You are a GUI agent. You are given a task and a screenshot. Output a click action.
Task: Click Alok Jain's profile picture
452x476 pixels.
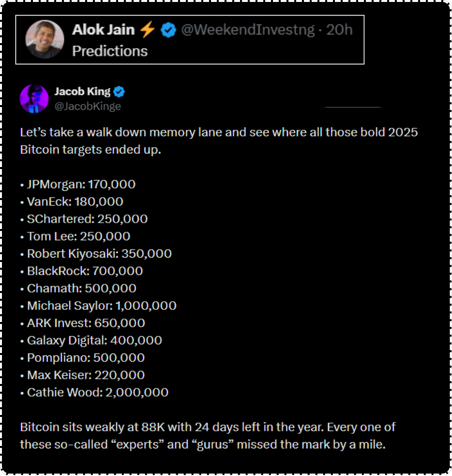[x=44, y=39]
